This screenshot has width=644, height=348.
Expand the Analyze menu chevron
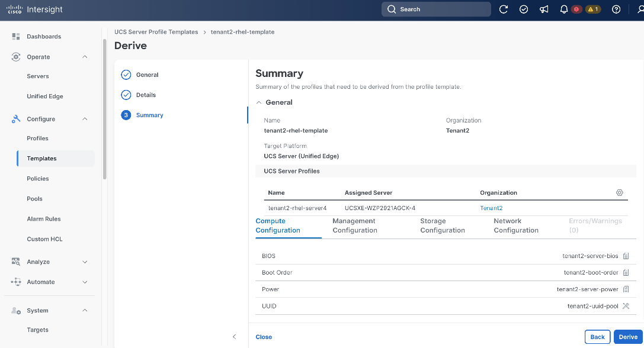point(85,262)
